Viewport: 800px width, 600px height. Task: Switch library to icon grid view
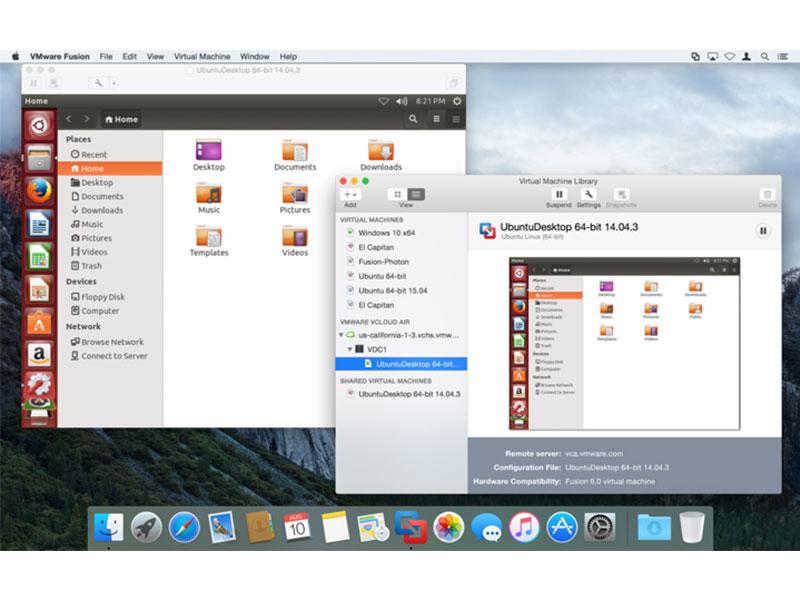pyautogui.click(x=397, y=194)
